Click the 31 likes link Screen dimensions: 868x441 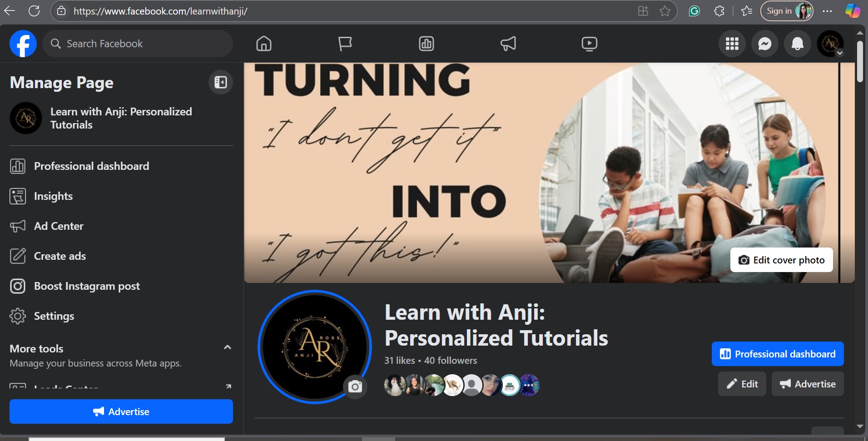point(400,361)
